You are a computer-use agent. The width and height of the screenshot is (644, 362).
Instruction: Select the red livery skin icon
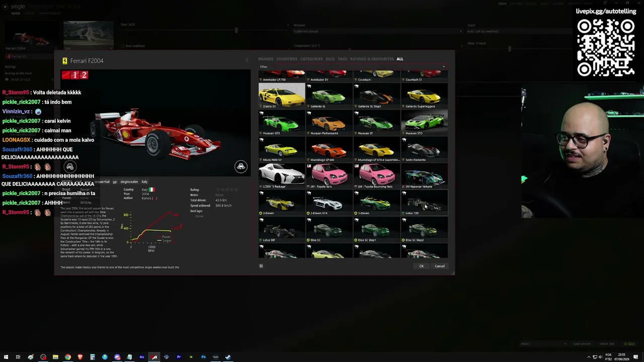click(x=65, y=75)
